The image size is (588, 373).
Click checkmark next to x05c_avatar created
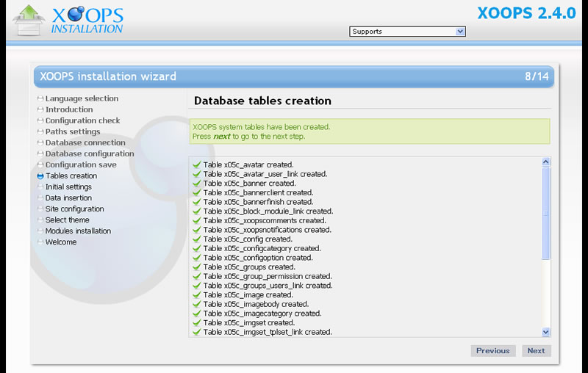pos(196,164)
